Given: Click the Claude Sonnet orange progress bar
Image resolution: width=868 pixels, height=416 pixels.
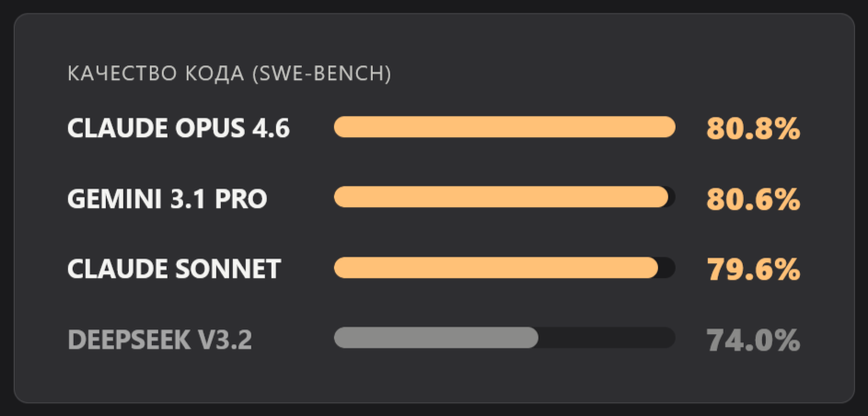Looking at the screenshot, I should pyautogui.click(x=496, y=268).
